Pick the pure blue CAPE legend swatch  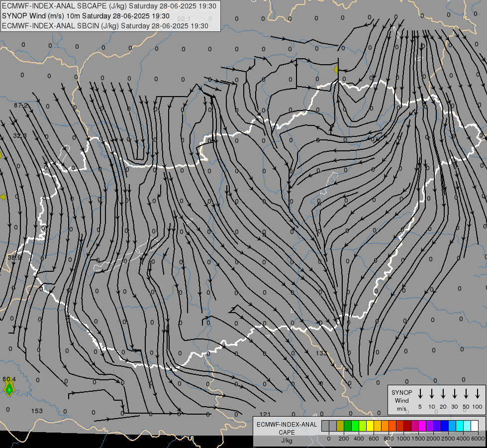click(444, 426)
